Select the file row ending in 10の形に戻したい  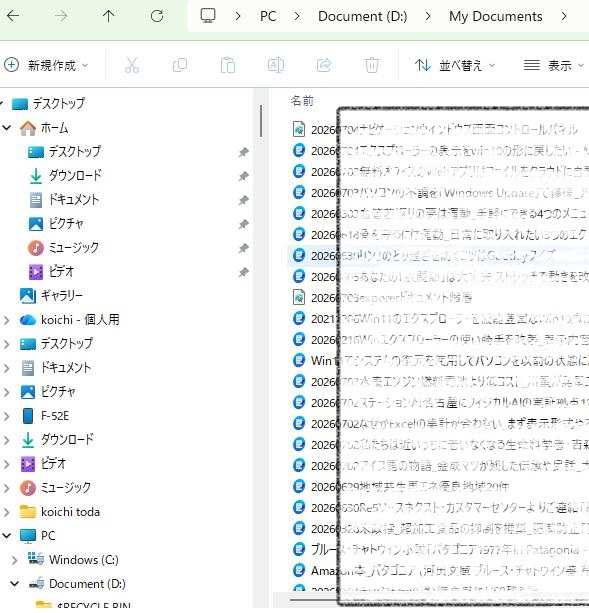440,151
